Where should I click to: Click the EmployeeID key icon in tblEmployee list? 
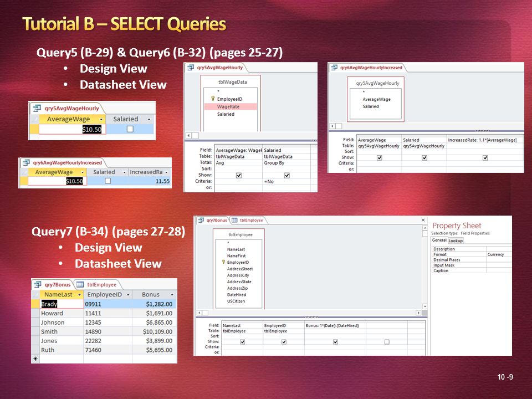pyautogui.click(x=223, y=262)
